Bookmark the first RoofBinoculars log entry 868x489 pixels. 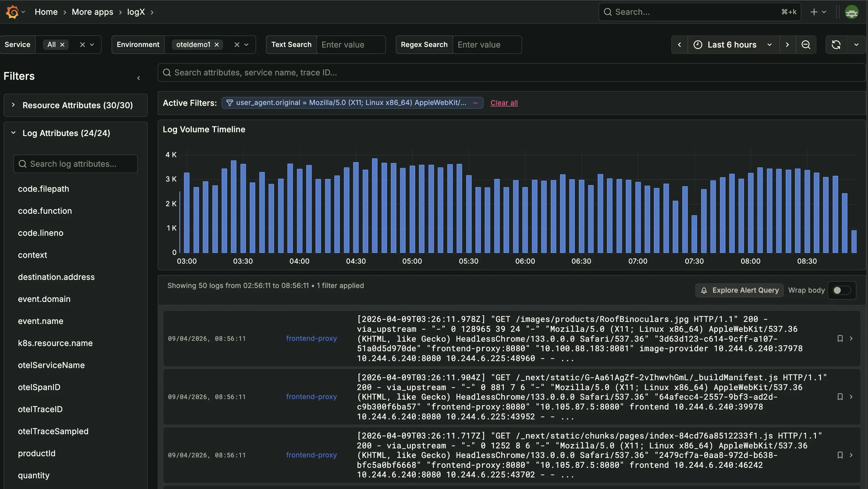point(840,338)
